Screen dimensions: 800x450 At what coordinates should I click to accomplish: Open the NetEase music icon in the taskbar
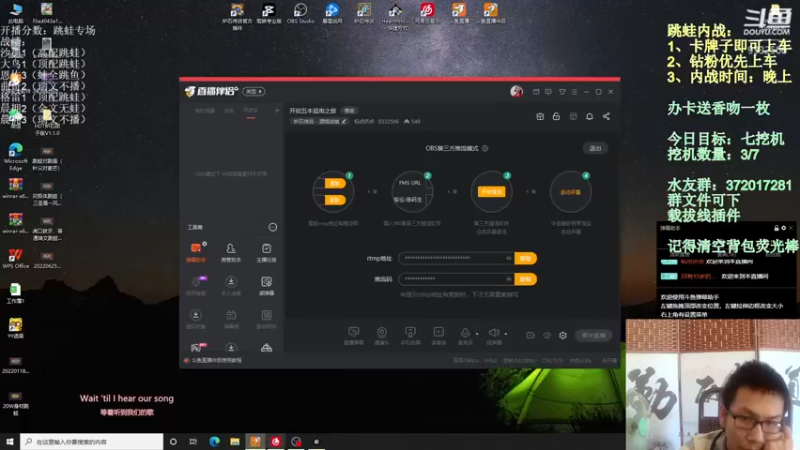(x=276, y=441)
